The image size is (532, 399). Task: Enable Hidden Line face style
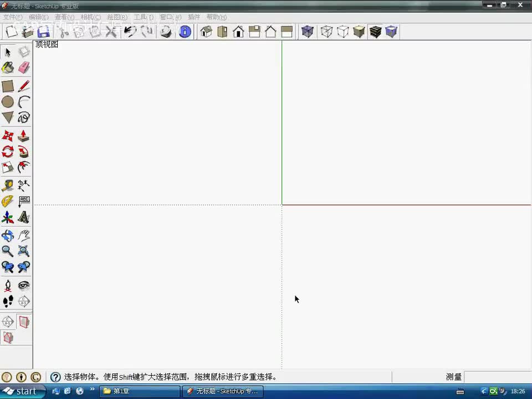pyautogui.click(x=342, y=32)
